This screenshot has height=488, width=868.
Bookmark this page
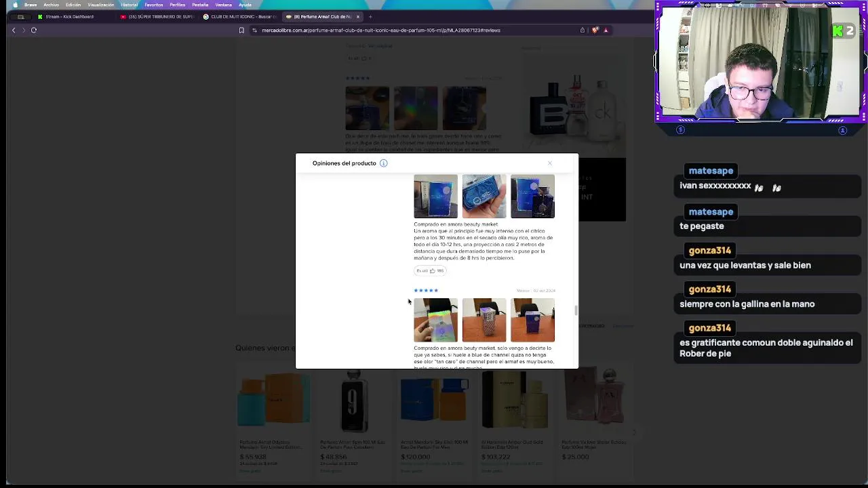tap(241, 30)
